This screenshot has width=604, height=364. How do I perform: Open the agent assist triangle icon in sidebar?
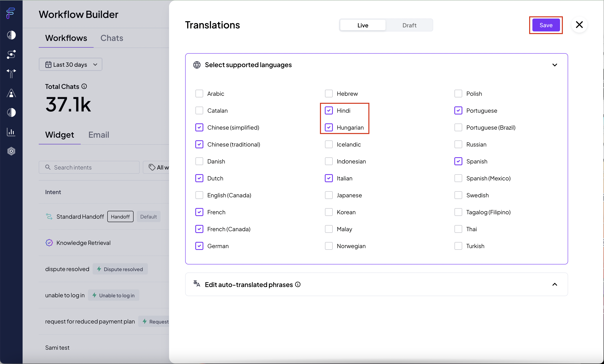coord(11,93)
